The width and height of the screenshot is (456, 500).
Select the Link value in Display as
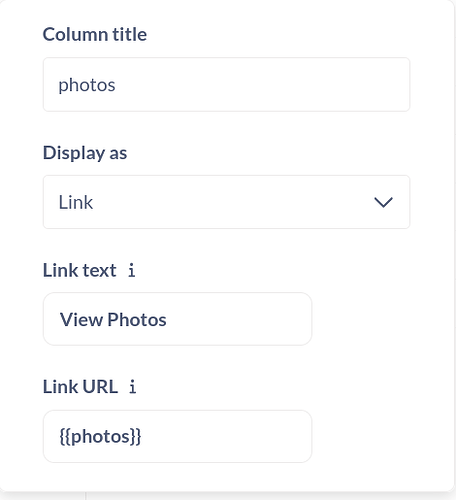point(76,202)
